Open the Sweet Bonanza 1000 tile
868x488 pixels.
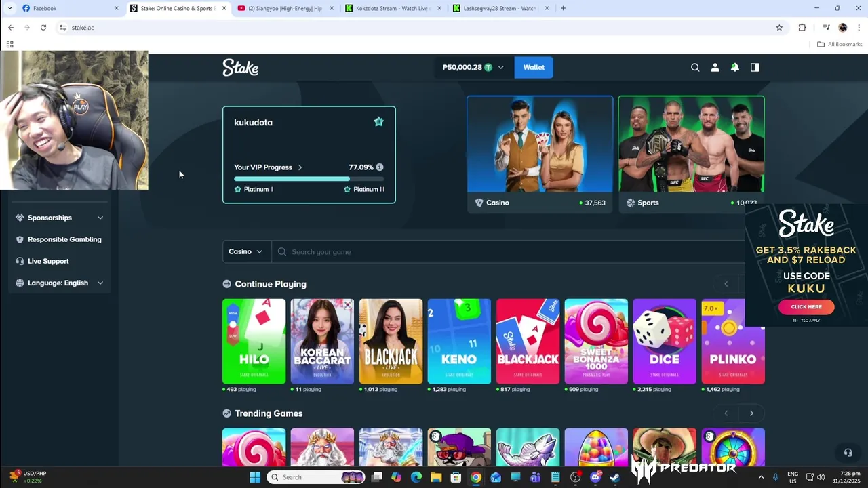pyautogui.click(x=596, y=341)
